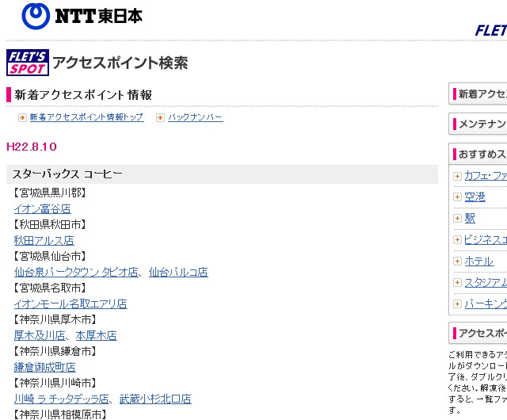Click sidebar アクセスポイント heading box
Image resolution: width=507 pixels, height=420 pixels.
click(x=478, y=333)
